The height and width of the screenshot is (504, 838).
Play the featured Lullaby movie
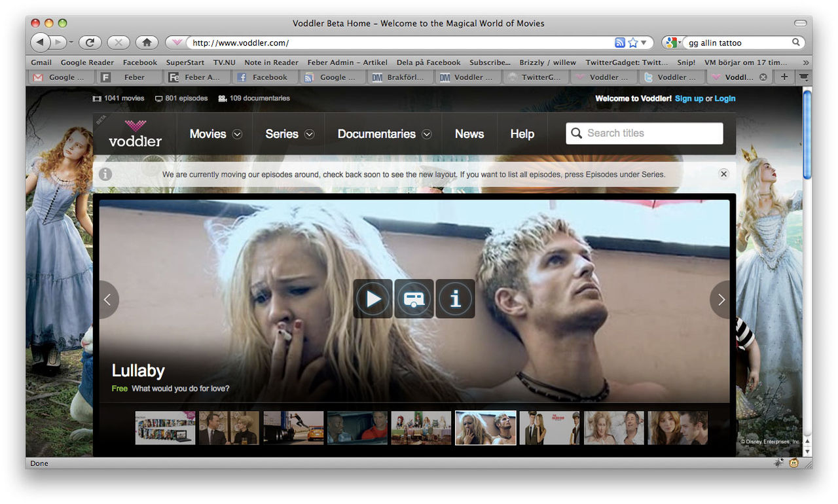click(373, 299)
